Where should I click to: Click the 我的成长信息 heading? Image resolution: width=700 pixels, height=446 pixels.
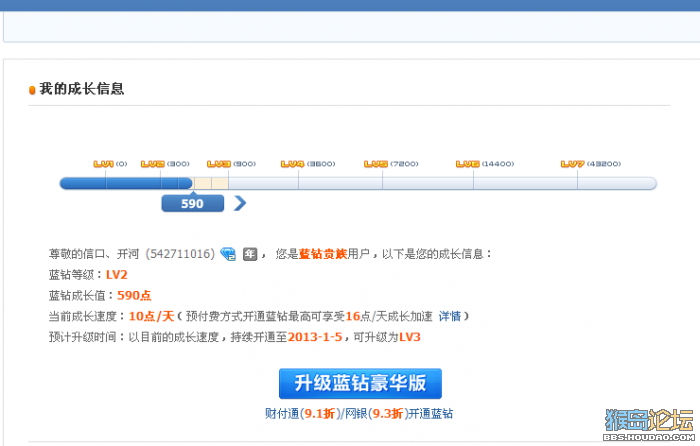(82, 88)
